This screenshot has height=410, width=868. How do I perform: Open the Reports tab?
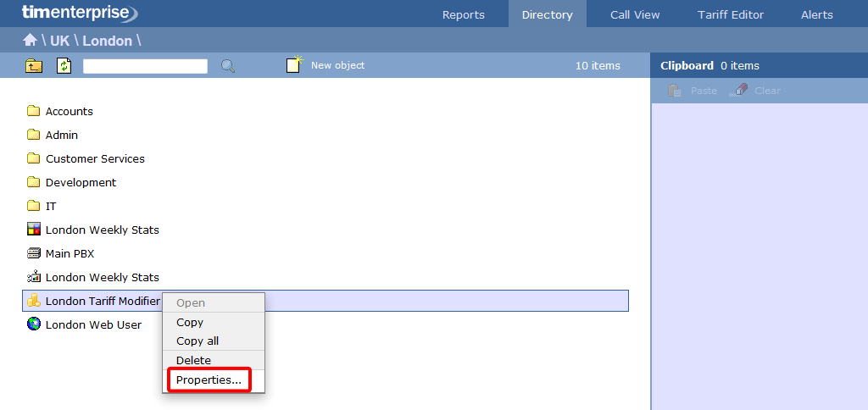464,14
